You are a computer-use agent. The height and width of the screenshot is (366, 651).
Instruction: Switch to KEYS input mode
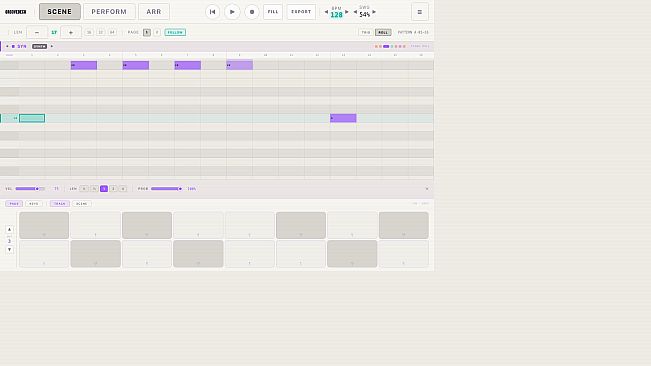tap(34, 204)
